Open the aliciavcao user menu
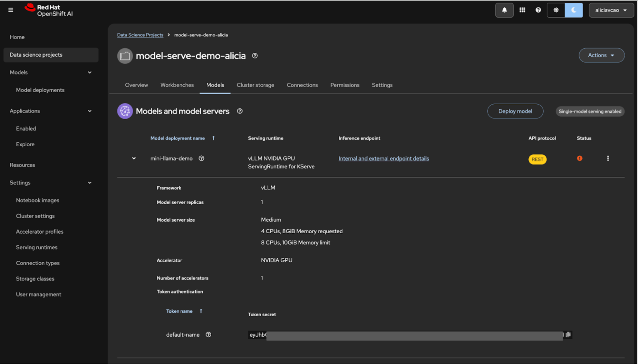The height and width of the screenshot is (364, 638). coord(611,10)
